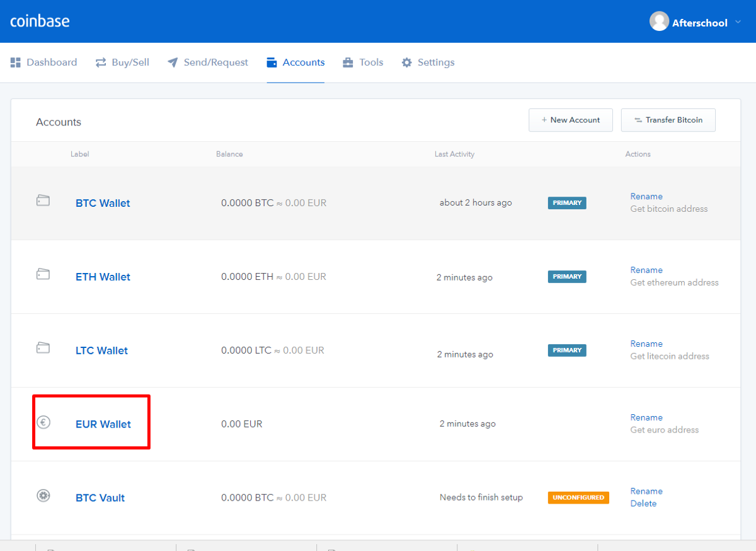Expand the Afterschool user menu chevron
The height and width of the screenshot is (551, 756).
(x=739, y=23)
